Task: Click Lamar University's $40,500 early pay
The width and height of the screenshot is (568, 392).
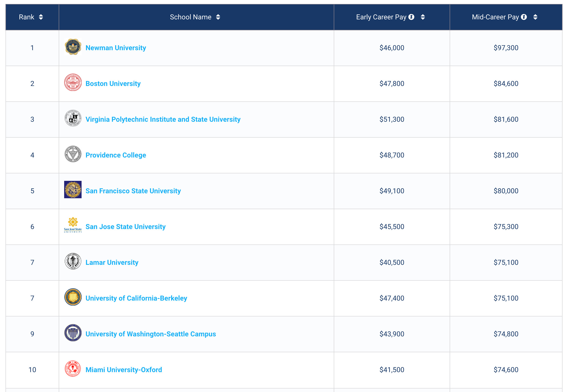Action: pyautogui.click(x=392, y=263)
